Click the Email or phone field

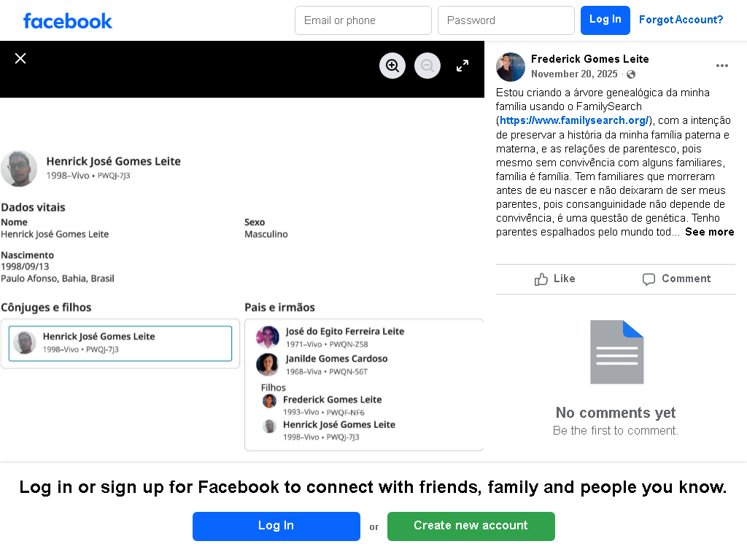pos(363,20)
